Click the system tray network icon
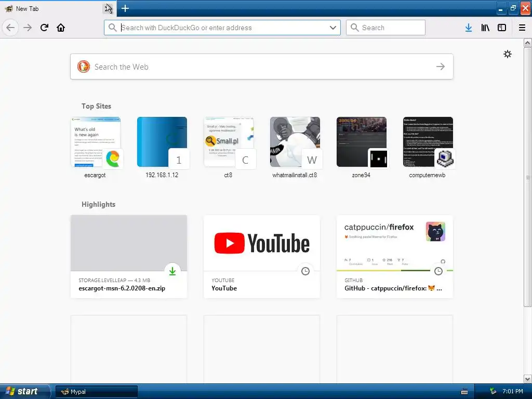This screenshot has height=399, width=532. [493, 391]
